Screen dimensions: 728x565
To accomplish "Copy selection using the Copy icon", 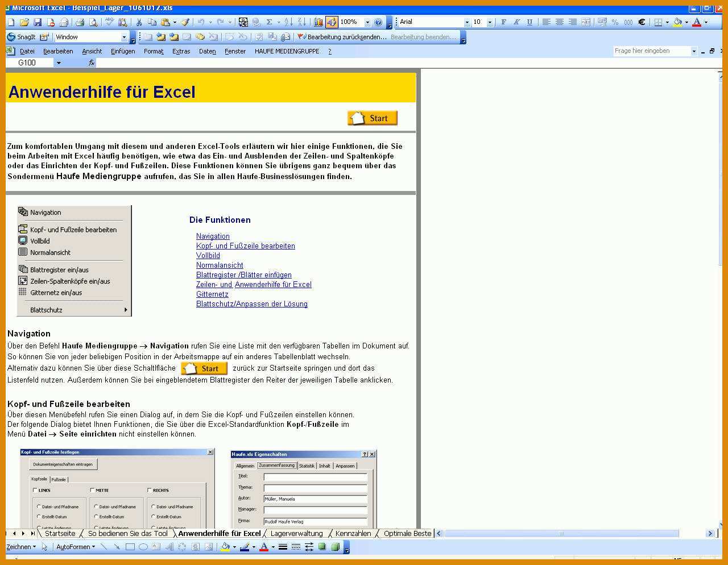I will [x=152, y=22].
